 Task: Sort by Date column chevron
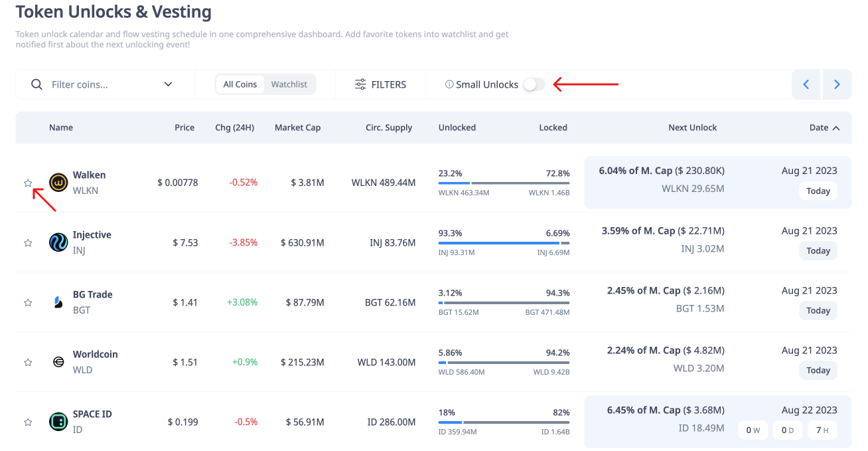835,128
